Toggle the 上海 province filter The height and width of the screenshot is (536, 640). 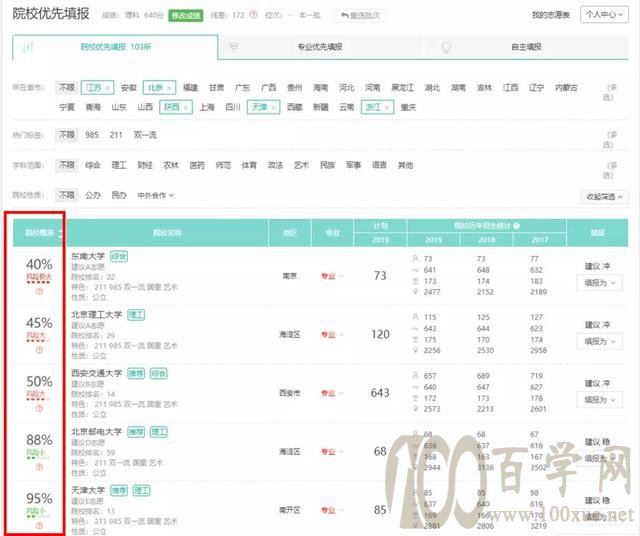[x=207, y=107]
